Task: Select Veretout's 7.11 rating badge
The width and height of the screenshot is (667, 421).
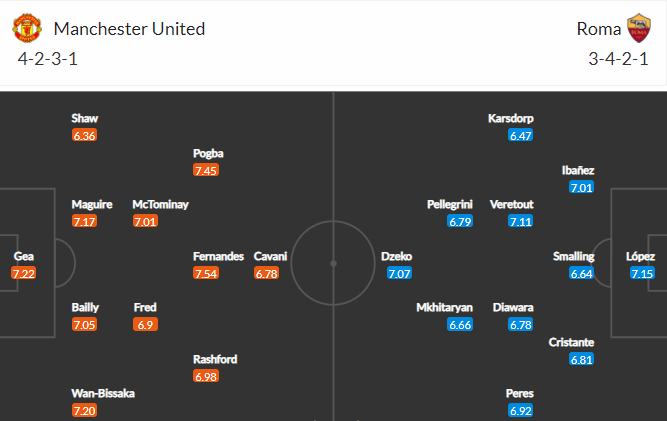Action: pyautogui.click(x=521, y=221)
